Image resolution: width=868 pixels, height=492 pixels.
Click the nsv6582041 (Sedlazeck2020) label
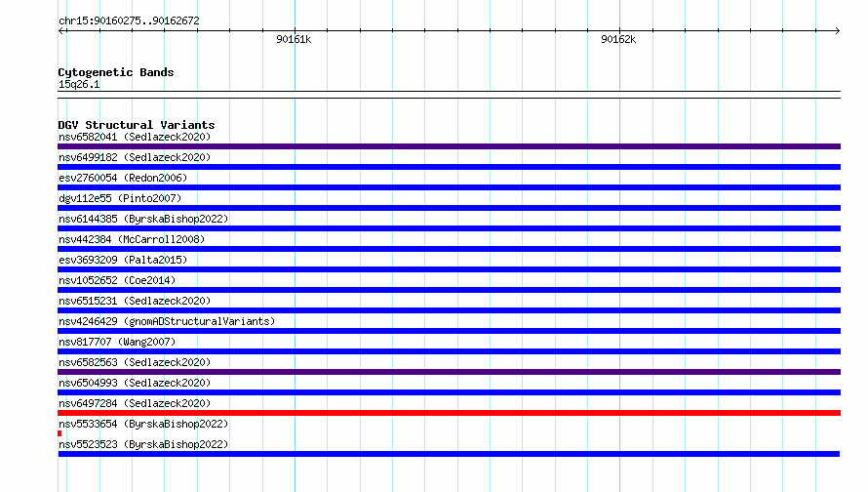click(135, 137)
